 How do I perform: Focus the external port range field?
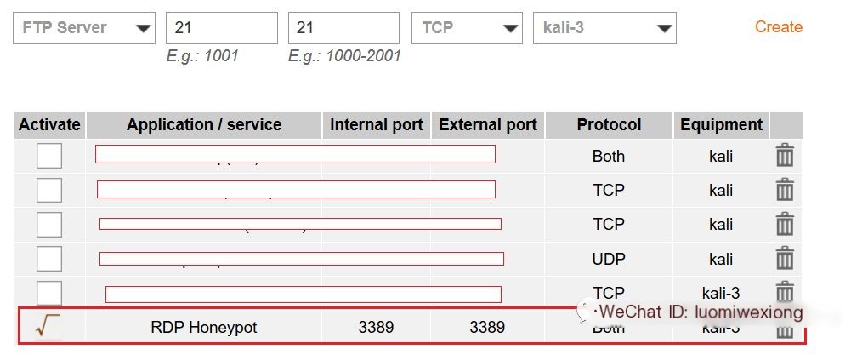pyautogui.click(x=343, y=28)
